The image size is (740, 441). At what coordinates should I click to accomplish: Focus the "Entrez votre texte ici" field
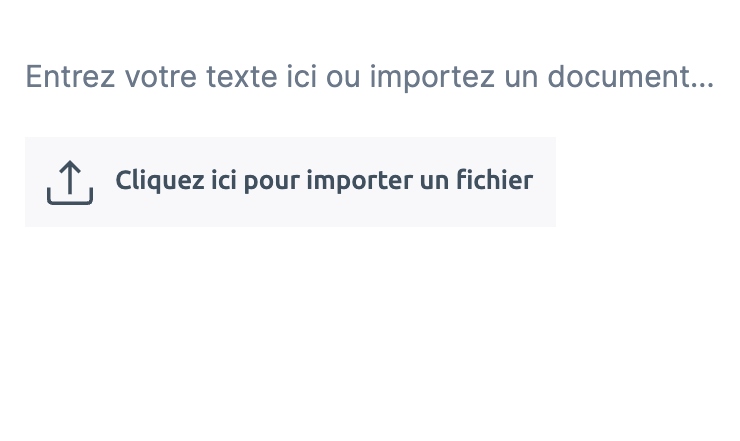[x=369, y=76]
